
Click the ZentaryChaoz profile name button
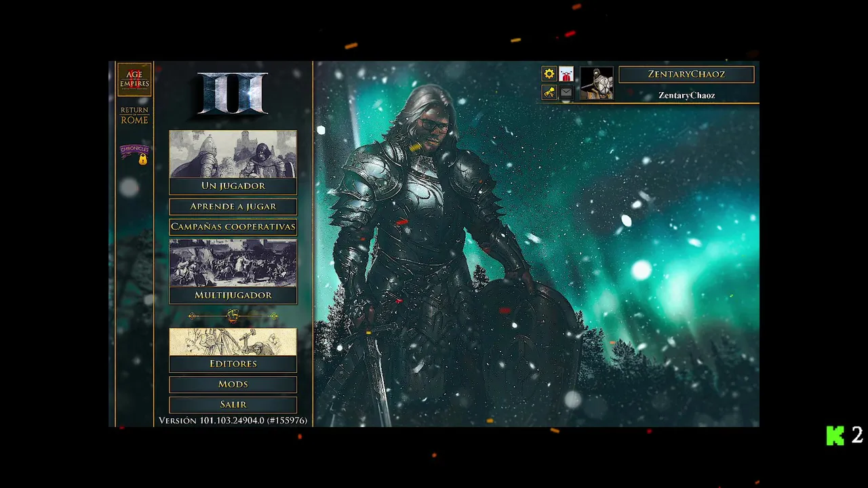(x=686, y=74)
